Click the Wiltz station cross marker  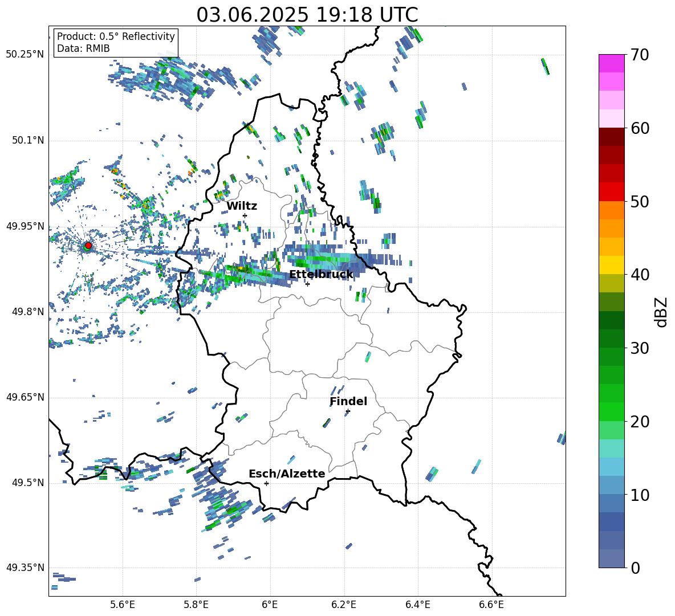[x=245, y=215]
